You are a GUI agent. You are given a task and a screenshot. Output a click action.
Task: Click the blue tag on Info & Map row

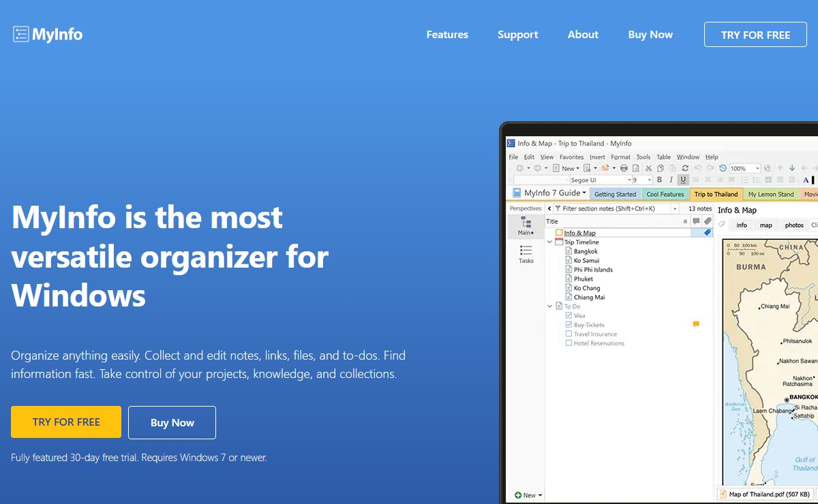(x=707, y=233)
